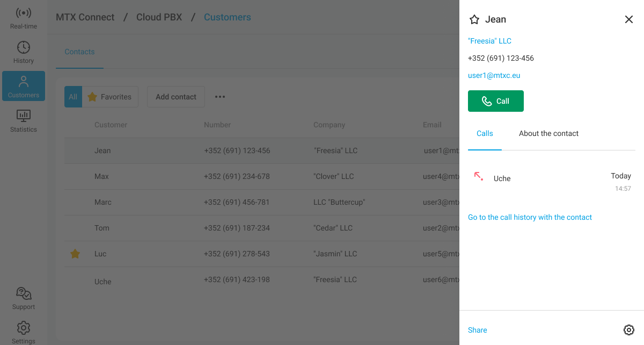Close the Jean contact panel

pos(628,19)
